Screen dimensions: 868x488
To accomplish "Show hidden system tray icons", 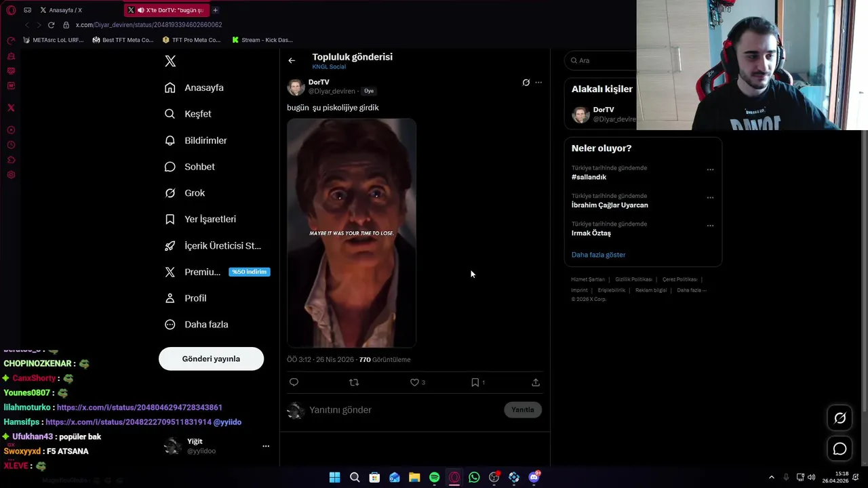I will [x=771, y=477].
